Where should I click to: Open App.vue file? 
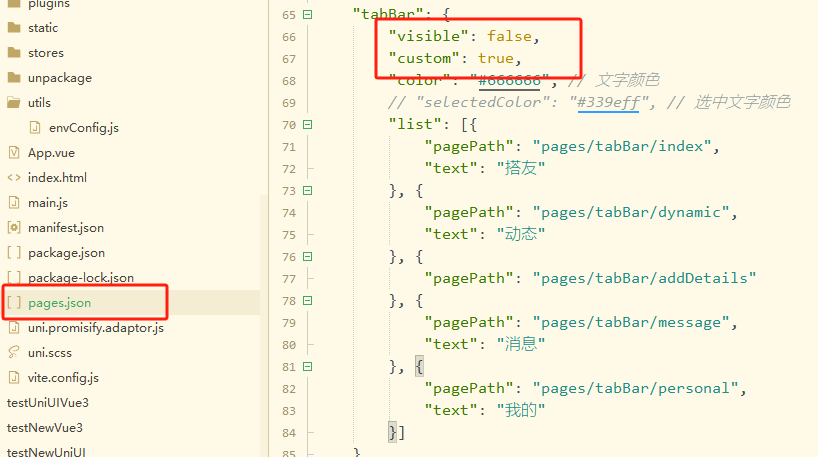(51, 153)
